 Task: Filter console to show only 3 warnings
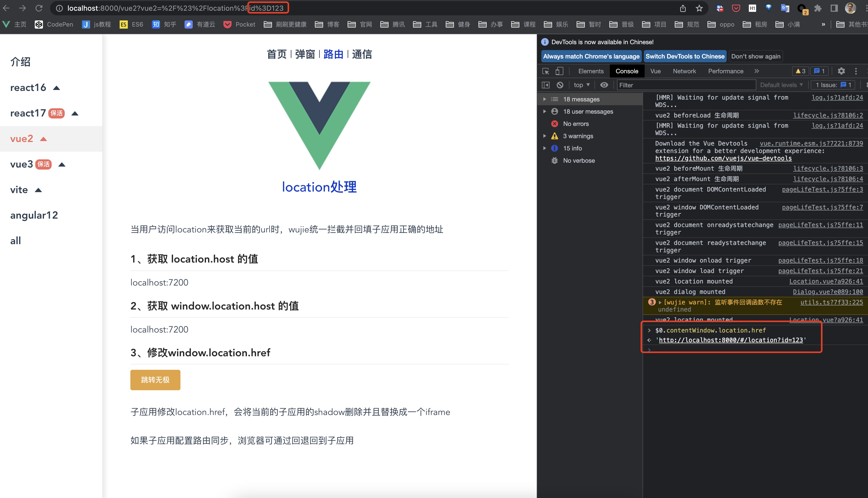[x=578, y=136]
